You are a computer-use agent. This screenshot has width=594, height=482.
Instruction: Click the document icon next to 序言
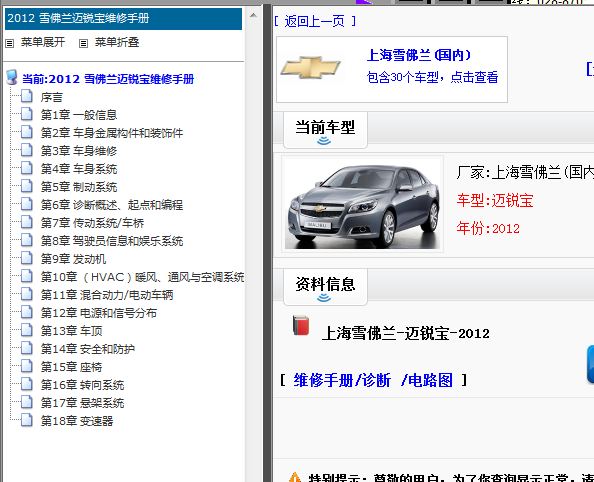tap(27, 96)
